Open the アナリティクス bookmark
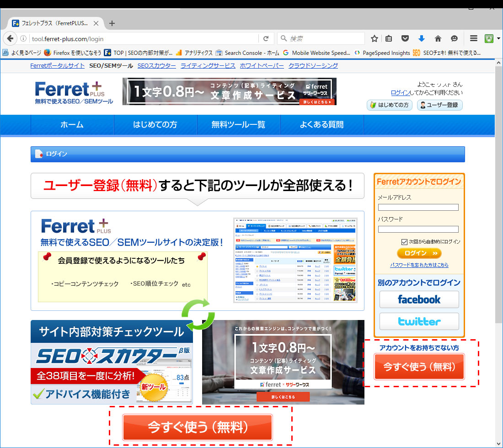The width and height of the screenshot is (503, 448). tap(194, 53)
